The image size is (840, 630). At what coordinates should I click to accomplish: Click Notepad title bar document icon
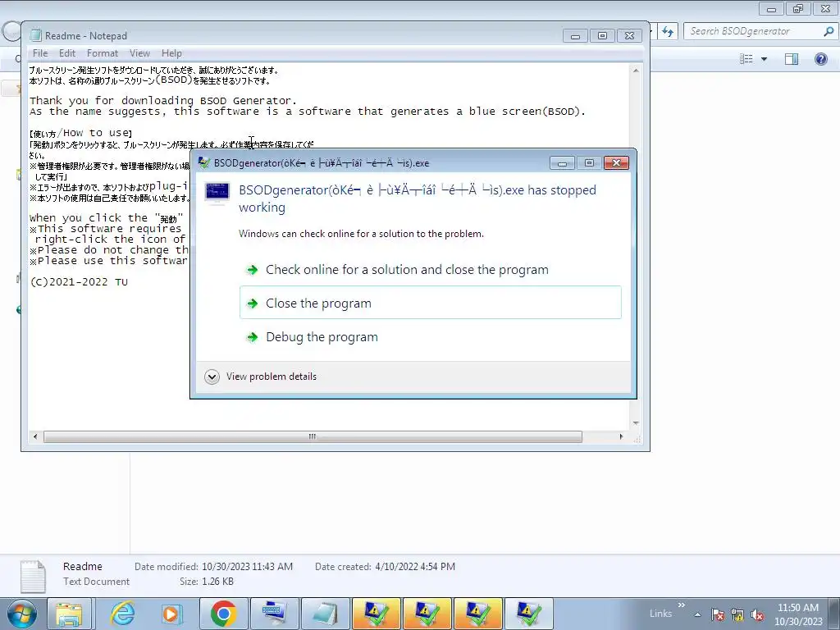coord(35,35)
